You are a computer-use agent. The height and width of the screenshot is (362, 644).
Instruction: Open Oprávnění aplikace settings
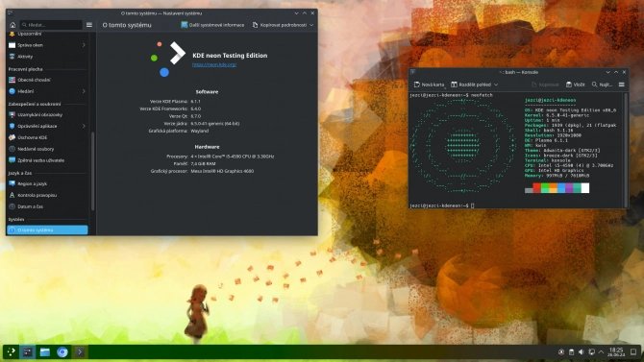point(47,127)
